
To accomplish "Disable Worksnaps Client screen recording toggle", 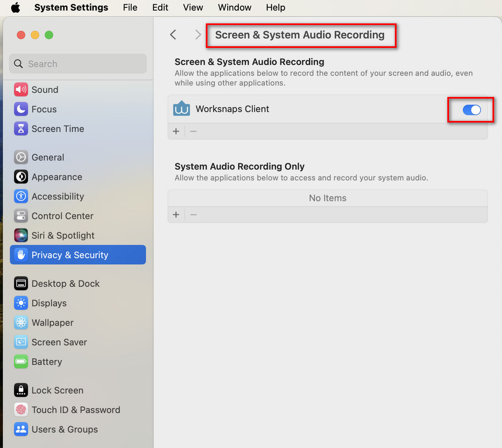I will click(x=471, y=110).
